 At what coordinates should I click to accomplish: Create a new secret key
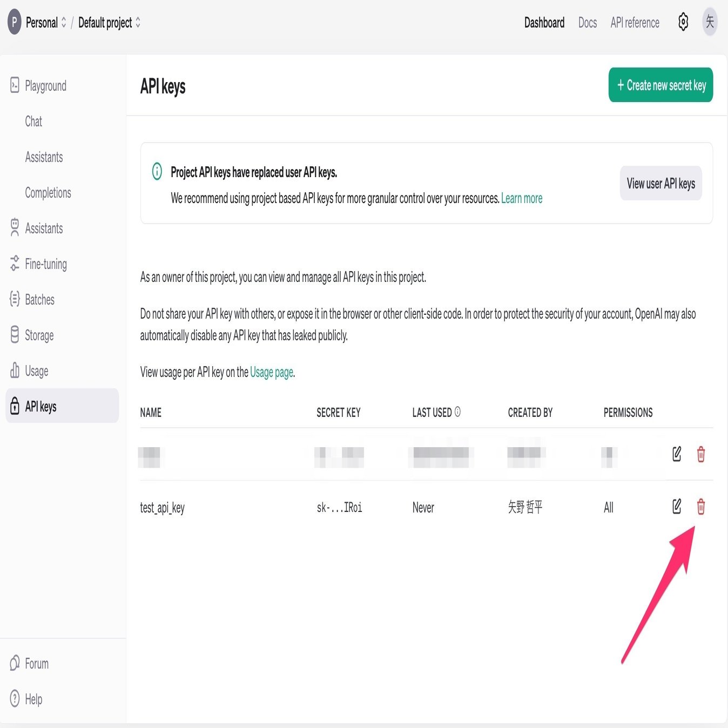tap(660, 85)
